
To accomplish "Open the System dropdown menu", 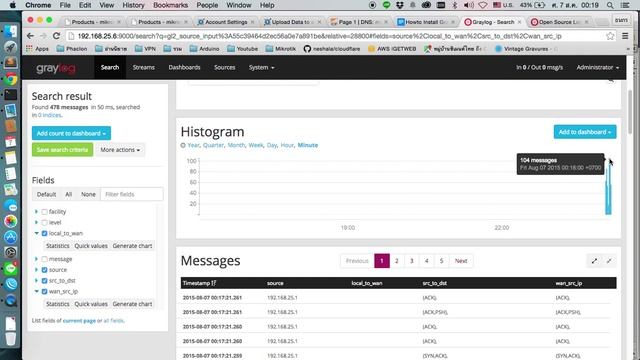I will tap(261, 67).
